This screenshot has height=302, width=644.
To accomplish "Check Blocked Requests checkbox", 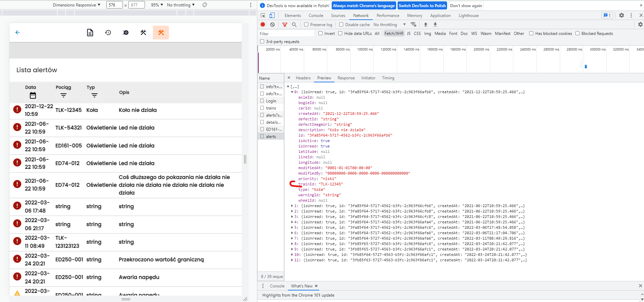I will coord(577,33).
